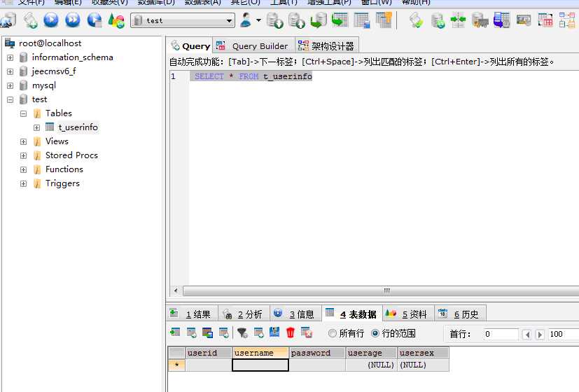This screenshot has height=392, width=579.
Task: Click the colored shapes icon beside the database selector
Action: [116, 20]
